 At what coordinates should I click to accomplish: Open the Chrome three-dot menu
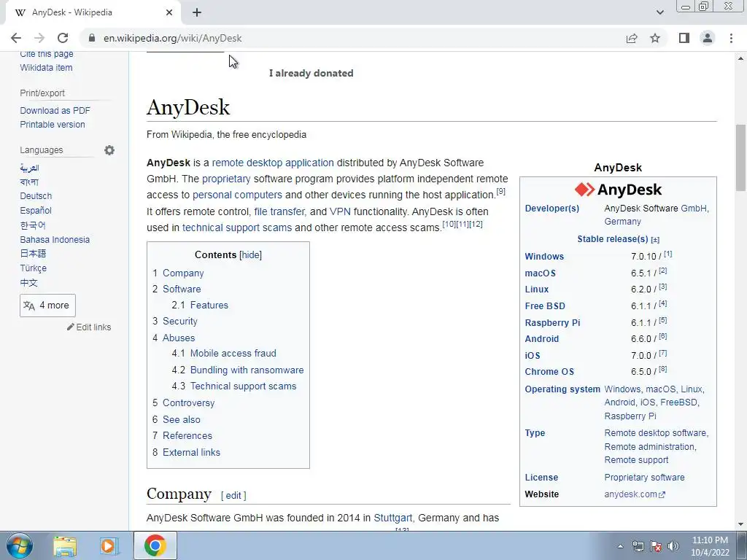[731, 38]
